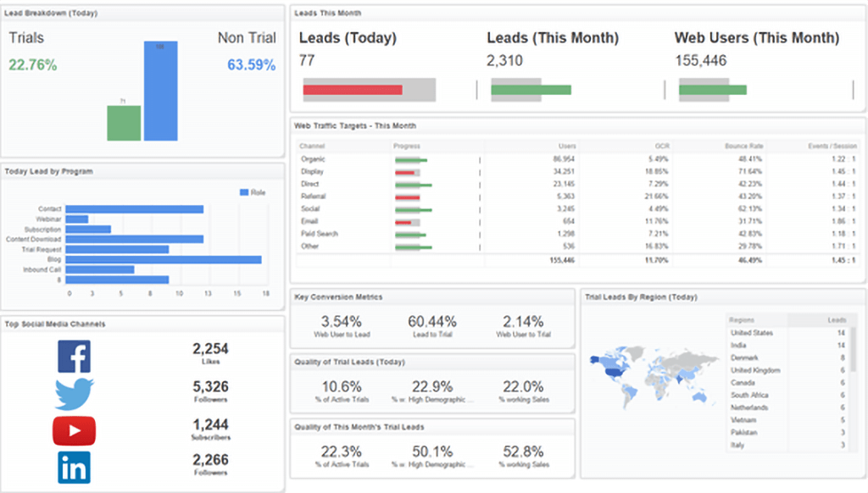Click the blue Role legend square
This screenshot has height=493, width=868.
click(x=243, y=192)
